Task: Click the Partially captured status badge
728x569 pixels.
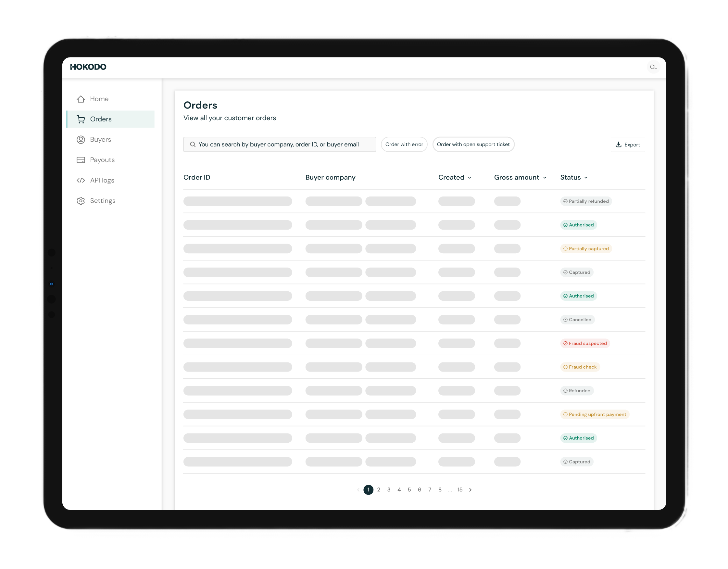Action: pyautogui.click(x=586, y=249)
